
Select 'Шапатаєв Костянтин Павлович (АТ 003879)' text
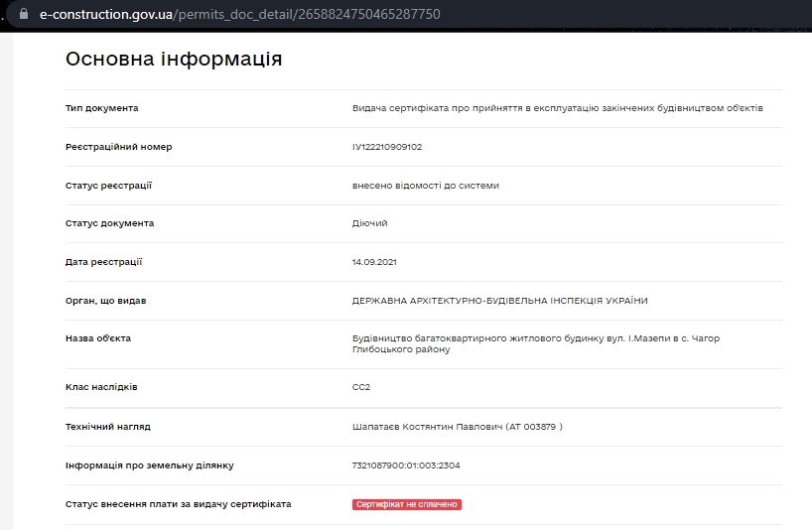click(458, 427)
